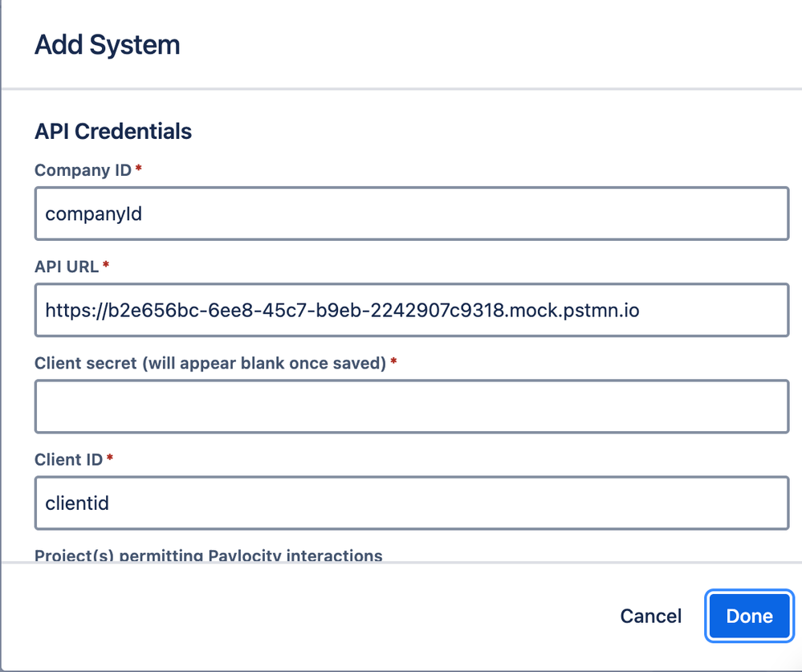Click the Client ID field label
Viewport: 802px width, 672px height.
click(69, 459)
